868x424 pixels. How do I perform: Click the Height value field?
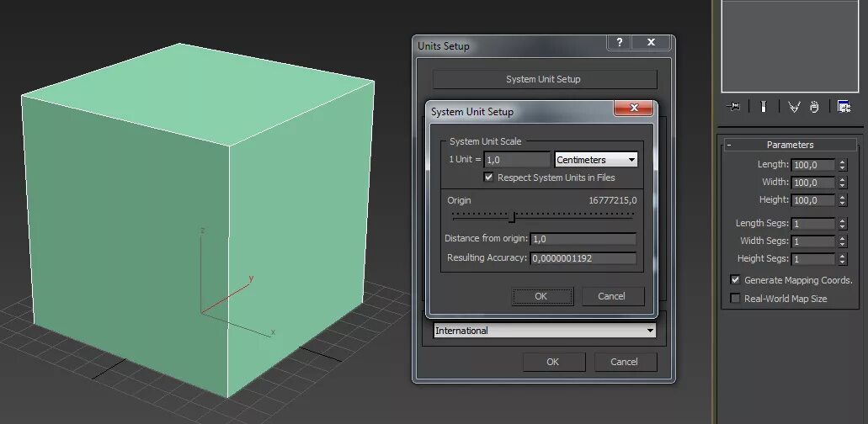tap(812, 200)
